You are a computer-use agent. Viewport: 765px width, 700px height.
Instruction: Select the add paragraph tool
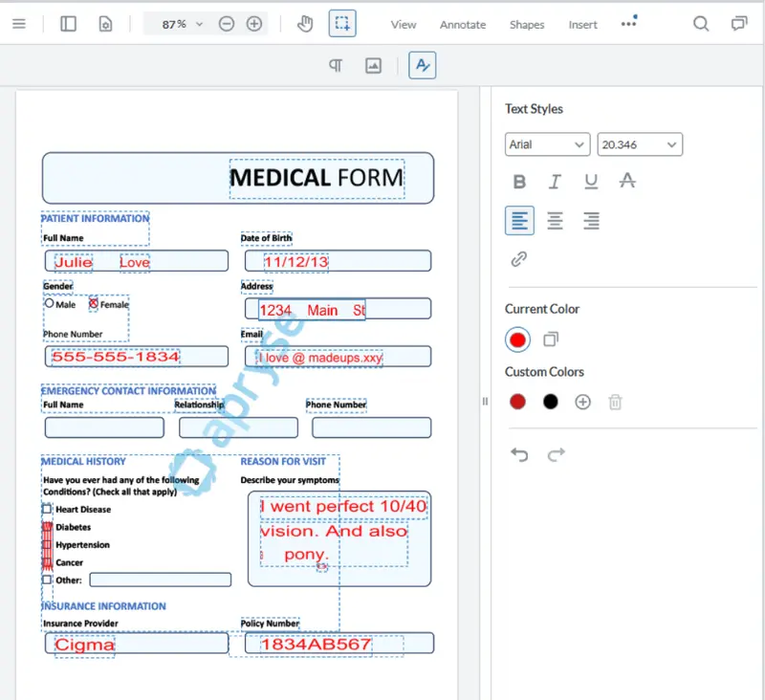click(x=336, y=65)
